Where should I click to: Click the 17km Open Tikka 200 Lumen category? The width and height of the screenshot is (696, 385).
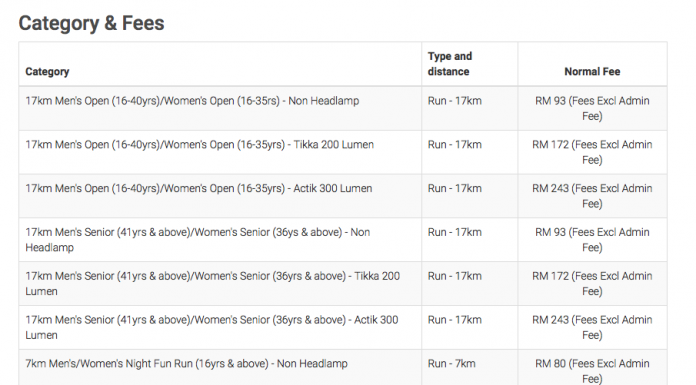coord(199,145)
